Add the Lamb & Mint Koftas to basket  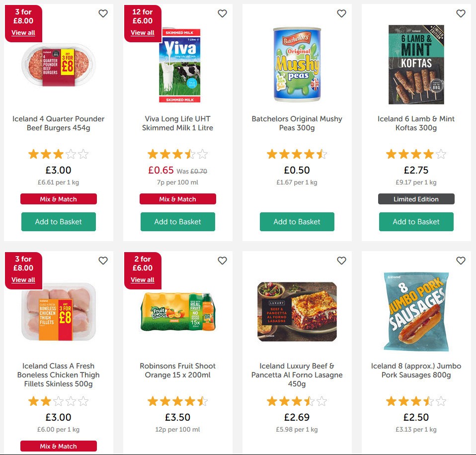point(416,222)
